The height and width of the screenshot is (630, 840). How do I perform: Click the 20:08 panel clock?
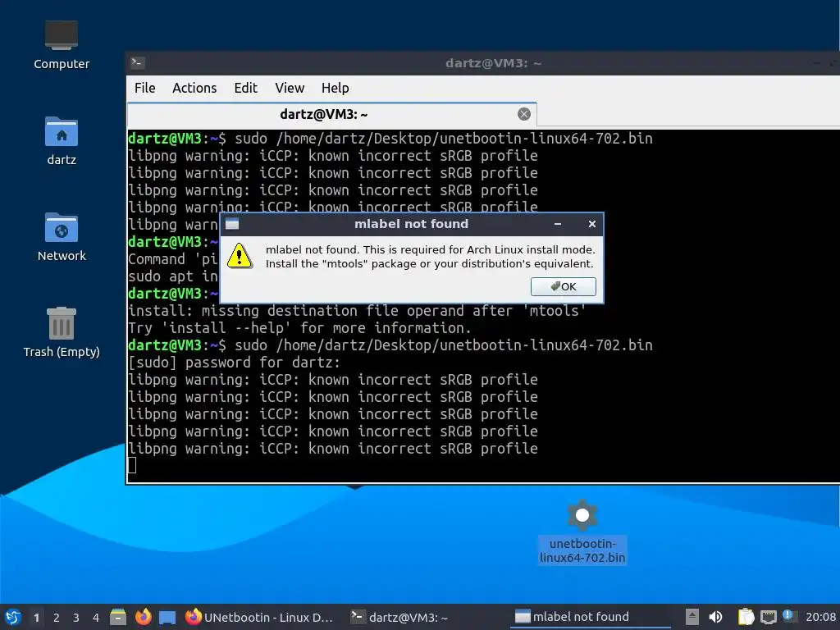pos(820,617)
